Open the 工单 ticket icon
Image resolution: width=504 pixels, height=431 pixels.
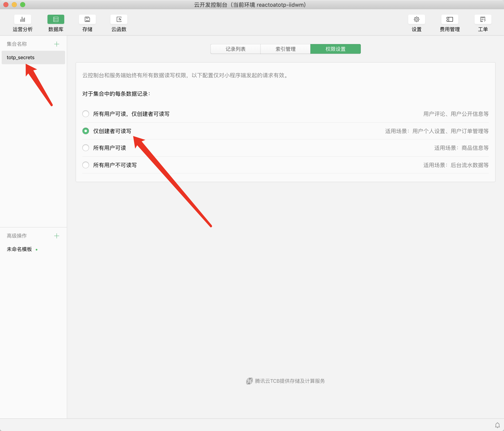pos(483,20)
